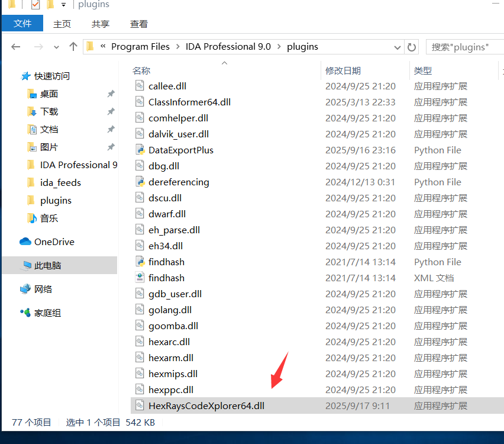This screenshot has width=504, height=444.
Task: Click the pin icon beside 桌面
Action: pyautogui.click(x=111, y=94)
